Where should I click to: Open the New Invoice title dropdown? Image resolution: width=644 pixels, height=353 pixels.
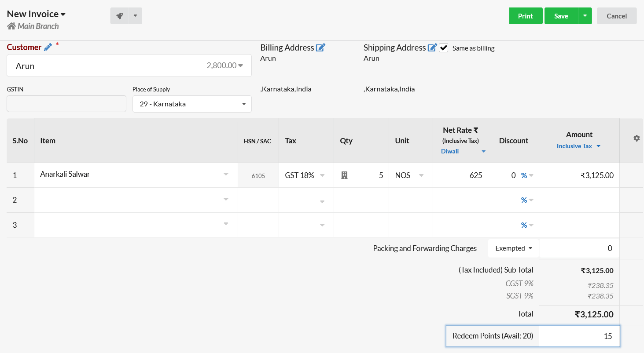[x=63, y=15]
